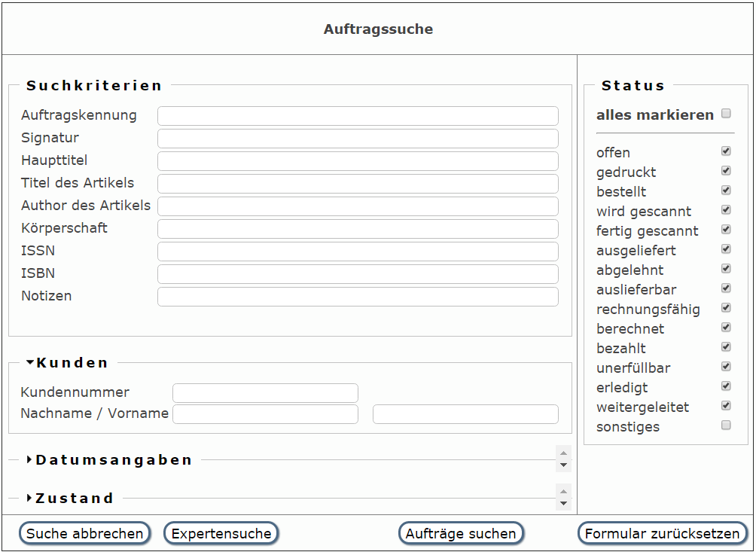Click 'Suche abbrechen' button
This screenshot has width=756, height=552.
tap(84, 534)
